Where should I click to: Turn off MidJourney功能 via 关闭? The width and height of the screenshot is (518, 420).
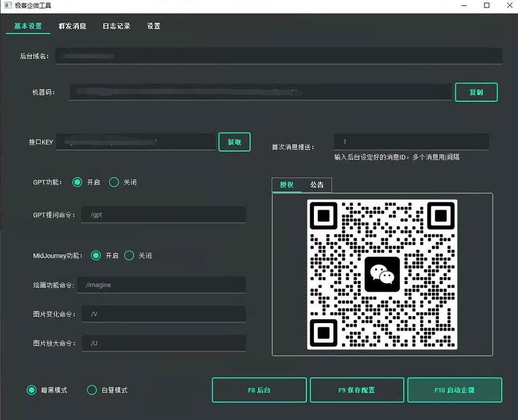point(129,255)
